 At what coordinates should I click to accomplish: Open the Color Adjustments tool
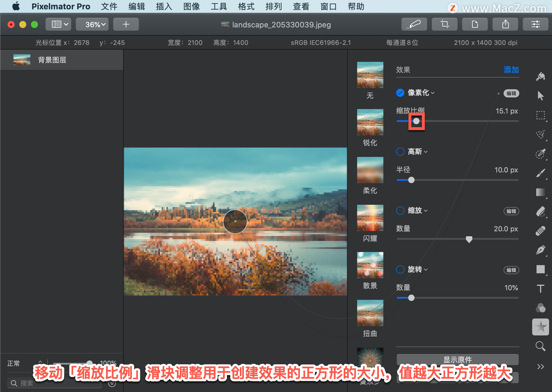click(x=540, y=308)
